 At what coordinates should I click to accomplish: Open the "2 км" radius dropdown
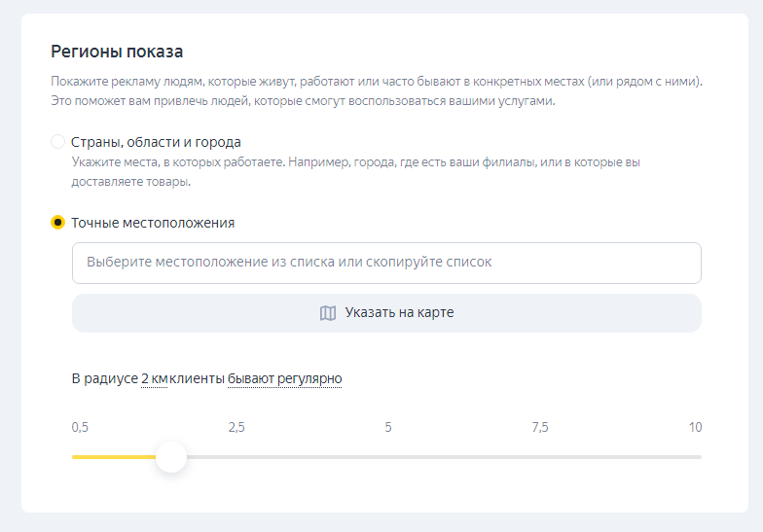pos(154,378)
